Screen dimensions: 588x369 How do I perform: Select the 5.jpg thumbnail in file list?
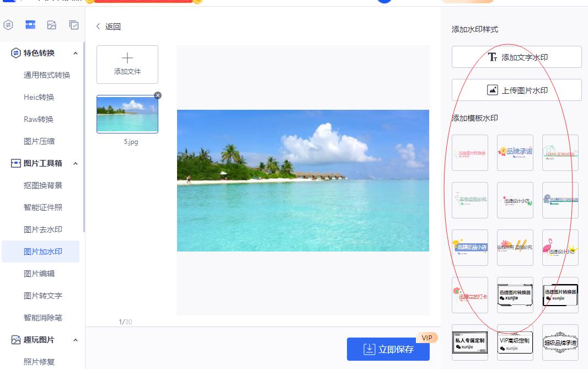pos(127,114)
